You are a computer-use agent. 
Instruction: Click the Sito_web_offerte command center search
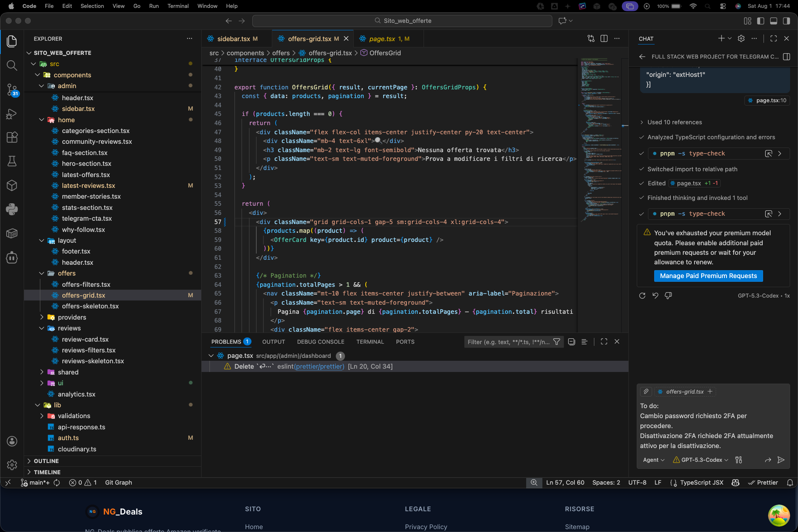click(402, 21)
